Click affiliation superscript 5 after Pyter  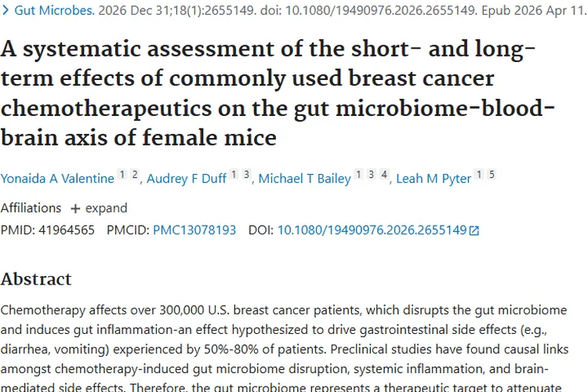492,175
